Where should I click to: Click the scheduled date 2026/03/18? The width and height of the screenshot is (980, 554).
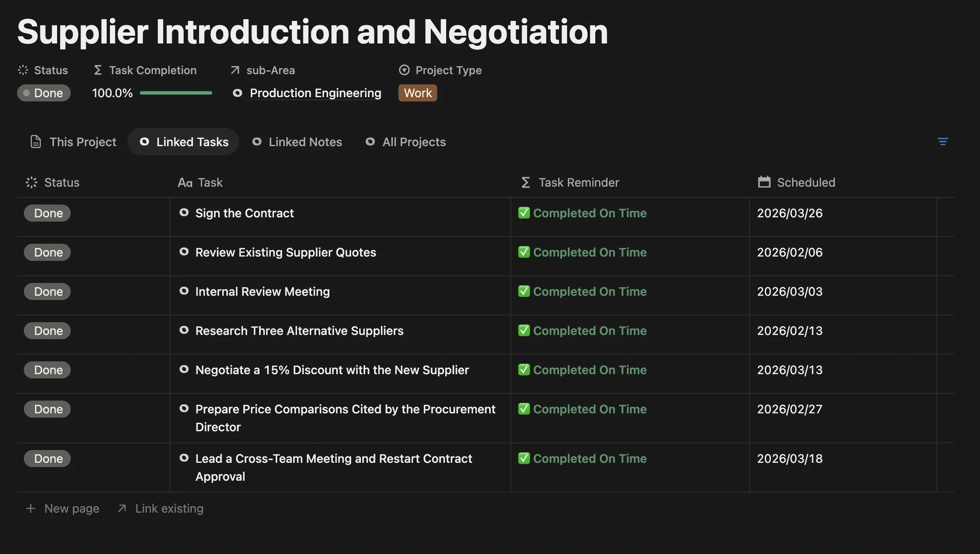coord(790,459)
